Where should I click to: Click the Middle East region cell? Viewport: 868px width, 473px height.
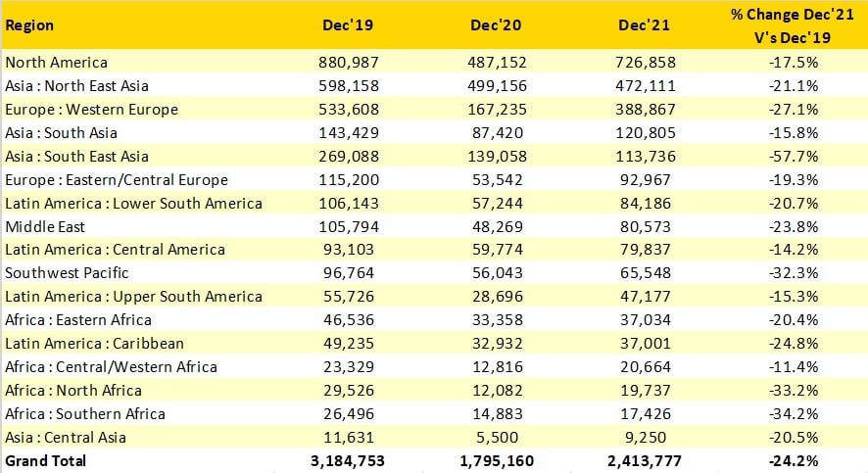point(44,226)
